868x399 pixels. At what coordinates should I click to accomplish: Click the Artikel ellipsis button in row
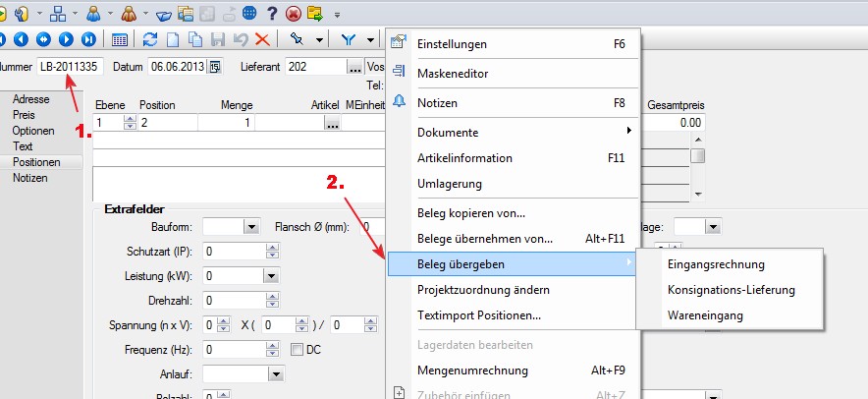tap(332, 123)
